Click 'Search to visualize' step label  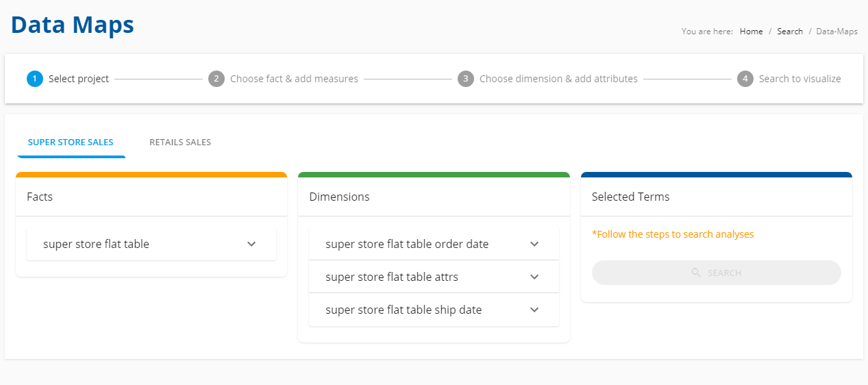pyautogui.click(x=799, y=79)
